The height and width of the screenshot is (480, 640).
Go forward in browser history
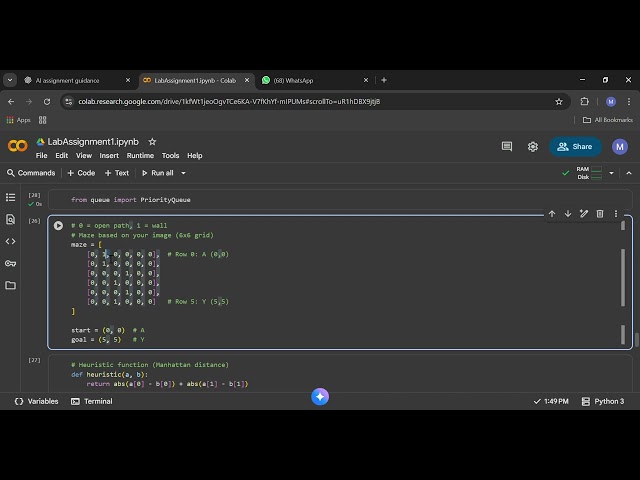pos(29,102)
